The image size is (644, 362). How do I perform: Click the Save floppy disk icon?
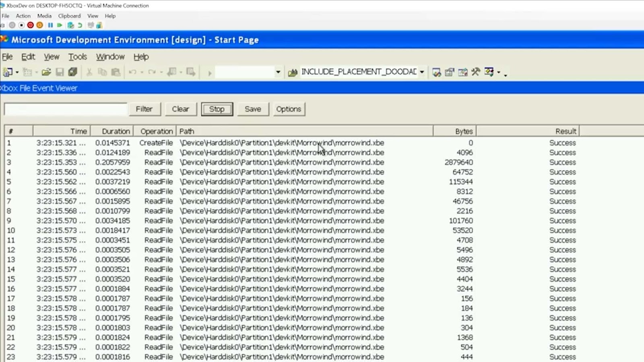tap(60, 72)
